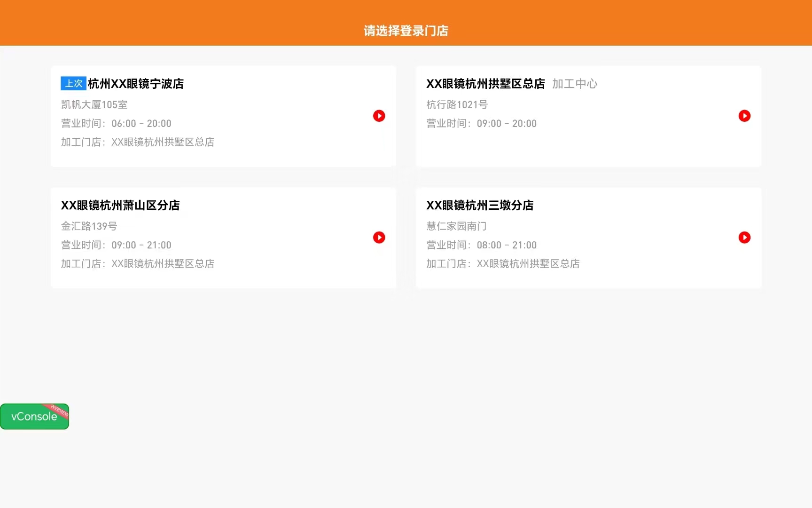Click the 请选择登录门店 header title
This screenshot has height=508, width=812.
[406, 31]
